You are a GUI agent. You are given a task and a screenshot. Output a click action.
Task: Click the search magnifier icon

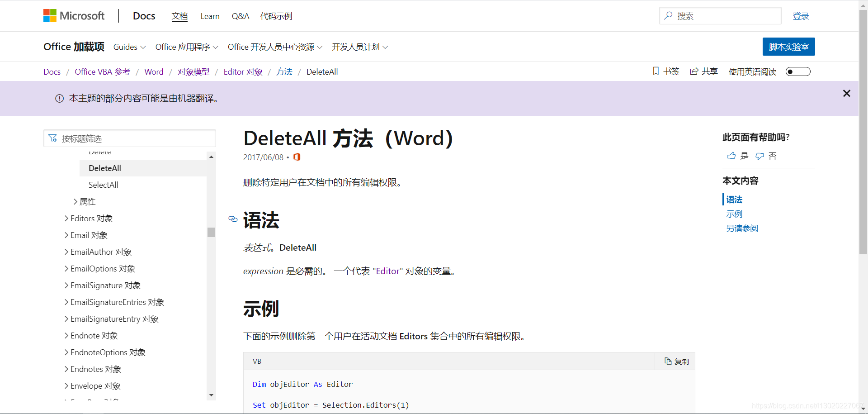pyautogui.click(x=668, y=16)
